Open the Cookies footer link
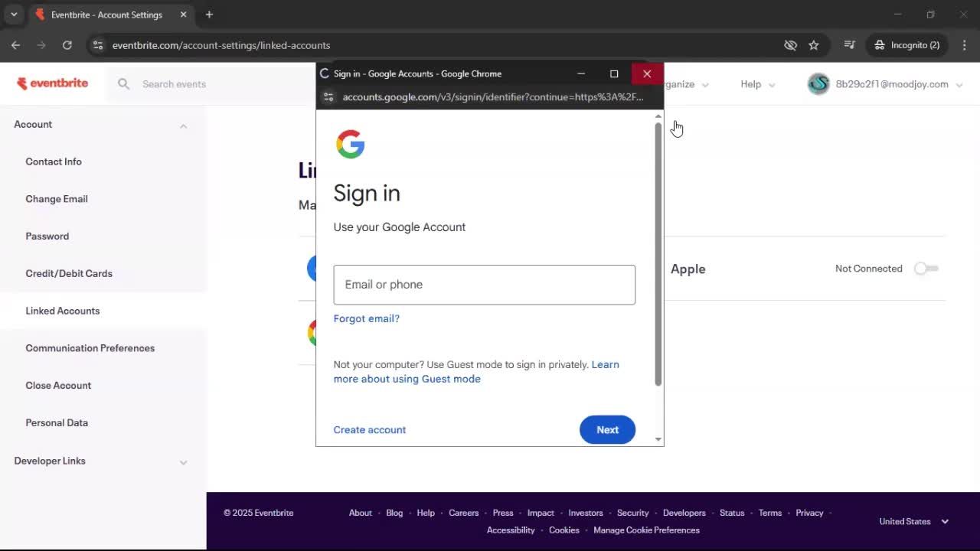Screen dimensions: 980x551 (564, 530)
